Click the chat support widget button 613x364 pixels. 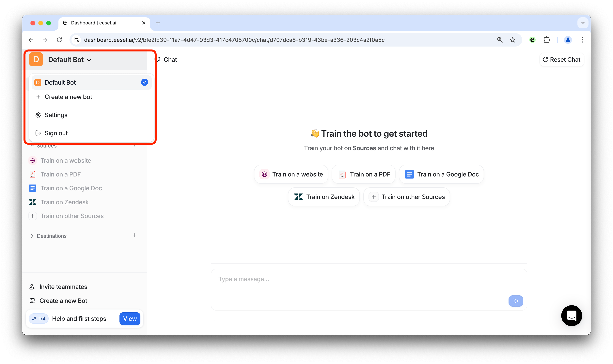[571, 315]
